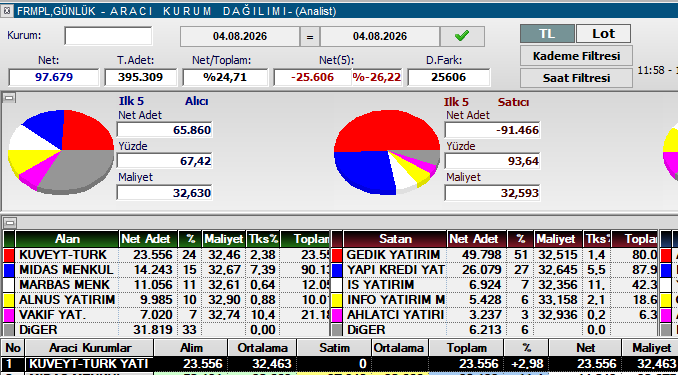678x375 pixels.
Task: Switch display to Lot mode
Action: 603,33
